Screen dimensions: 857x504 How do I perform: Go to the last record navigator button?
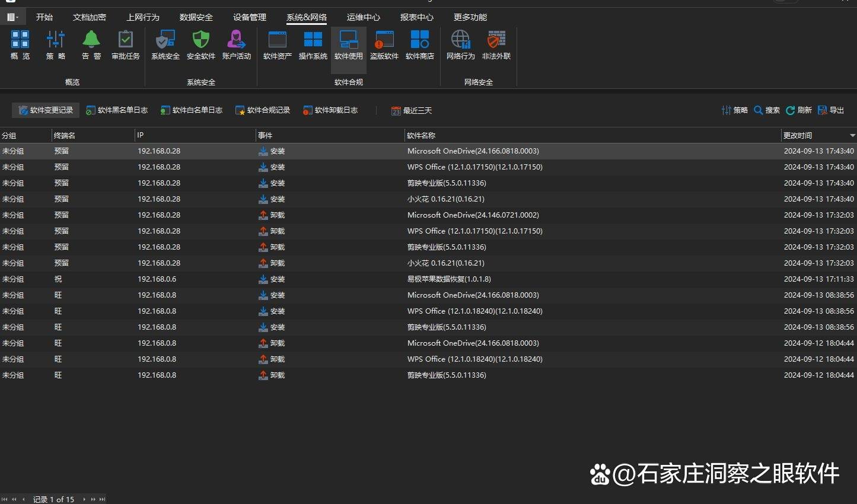(x=103, y=499)
